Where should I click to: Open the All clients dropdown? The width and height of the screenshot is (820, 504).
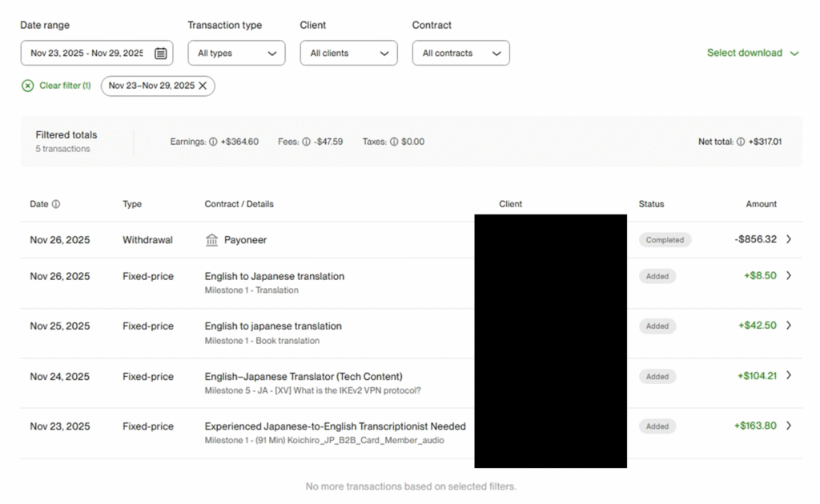point(348,54)
